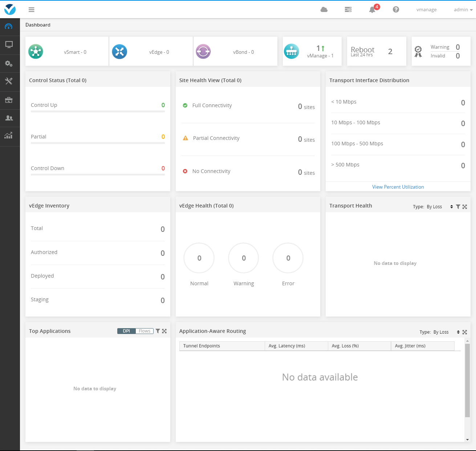Open the Monitor sidebar icon
The image size is (476, 451).
[9, 45]
